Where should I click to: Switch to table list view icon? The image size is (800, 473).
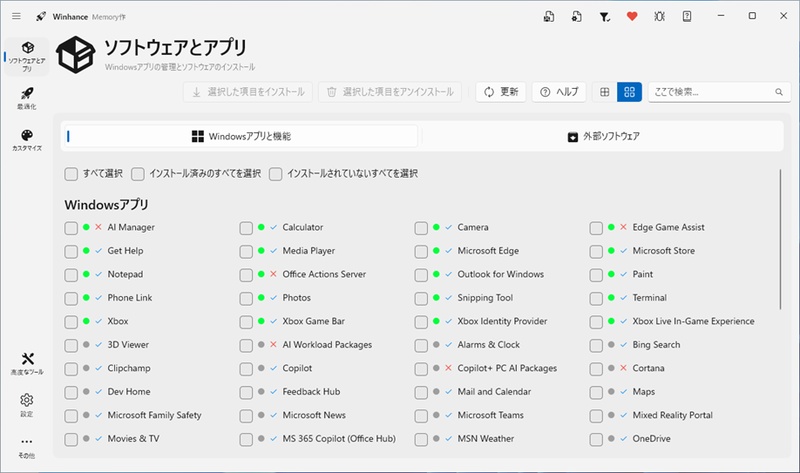click(x=605, y=92)
